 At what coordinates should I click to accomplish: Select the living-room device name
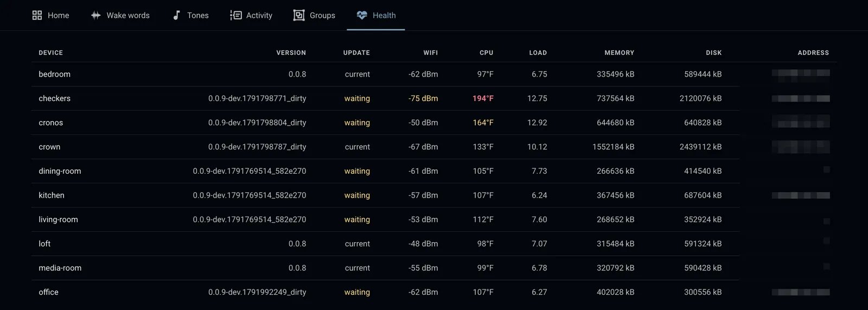click(59, 219)
